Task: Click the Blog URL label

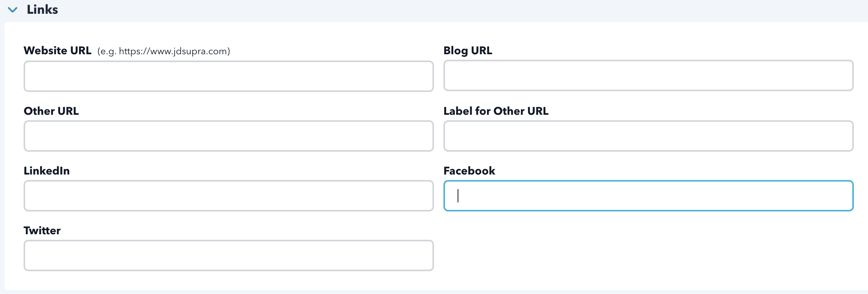Action: 467,51
